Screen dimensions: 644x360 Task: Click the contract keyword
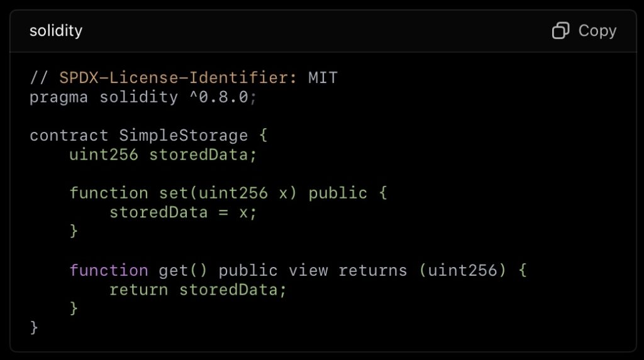click(x=69, y=136)
